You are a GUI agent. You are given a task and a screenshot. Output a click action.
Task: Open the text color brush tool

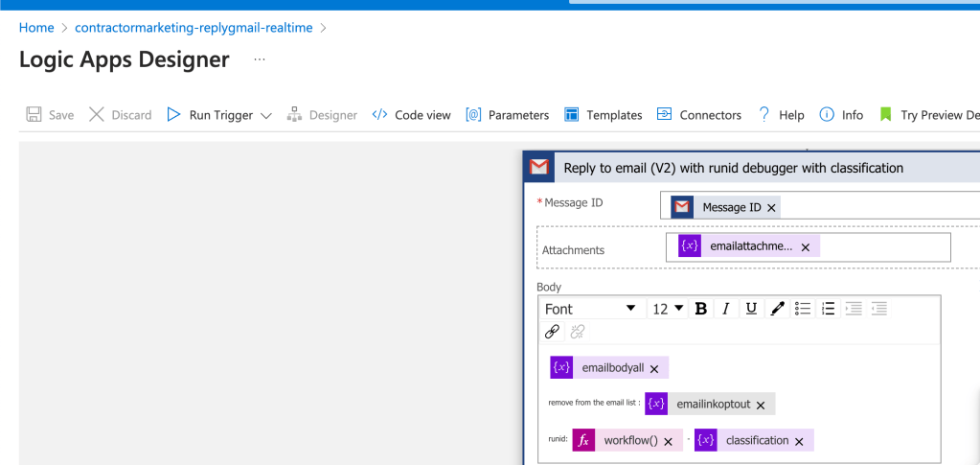tap(777, 309)
